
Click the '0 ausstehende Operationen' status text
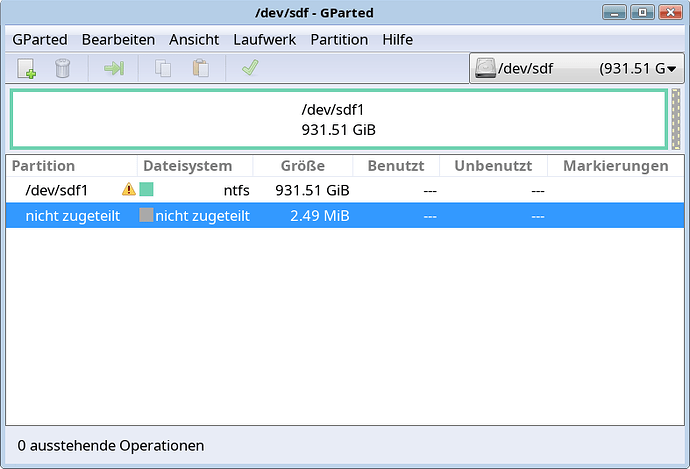110,446
